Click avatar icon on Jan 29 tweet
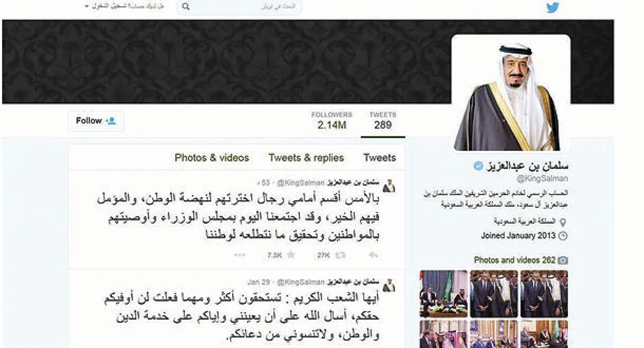The image size is (644, 348). coord(389,286)
